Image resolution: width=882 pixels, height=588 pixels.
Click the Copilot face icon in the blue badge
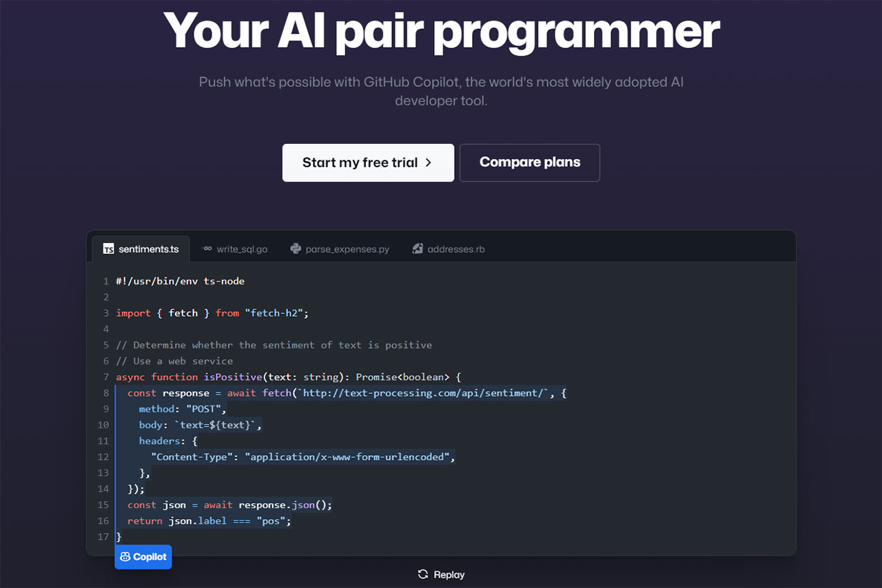(x=125, y=557)
